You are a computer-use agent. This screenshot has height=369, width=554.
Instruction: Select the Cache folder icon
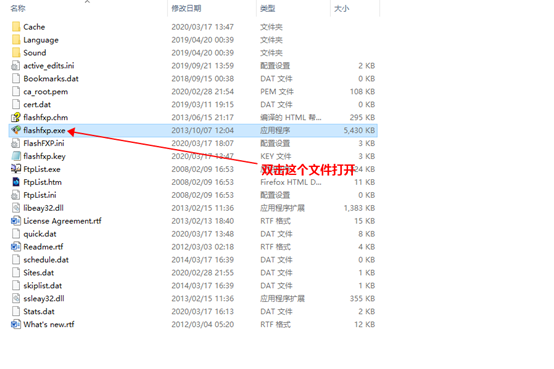pos(16,27)
